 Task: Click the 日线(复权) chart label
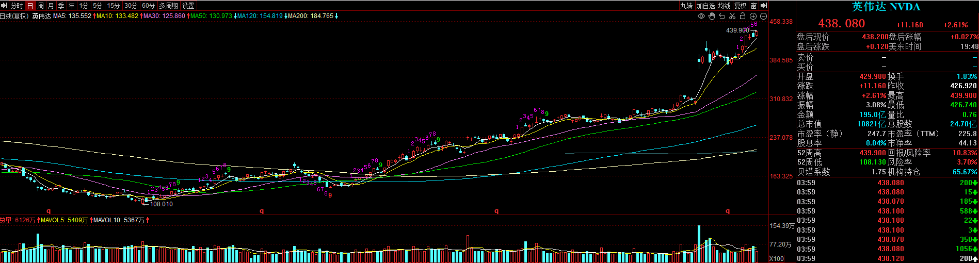(x=13, y=16)
